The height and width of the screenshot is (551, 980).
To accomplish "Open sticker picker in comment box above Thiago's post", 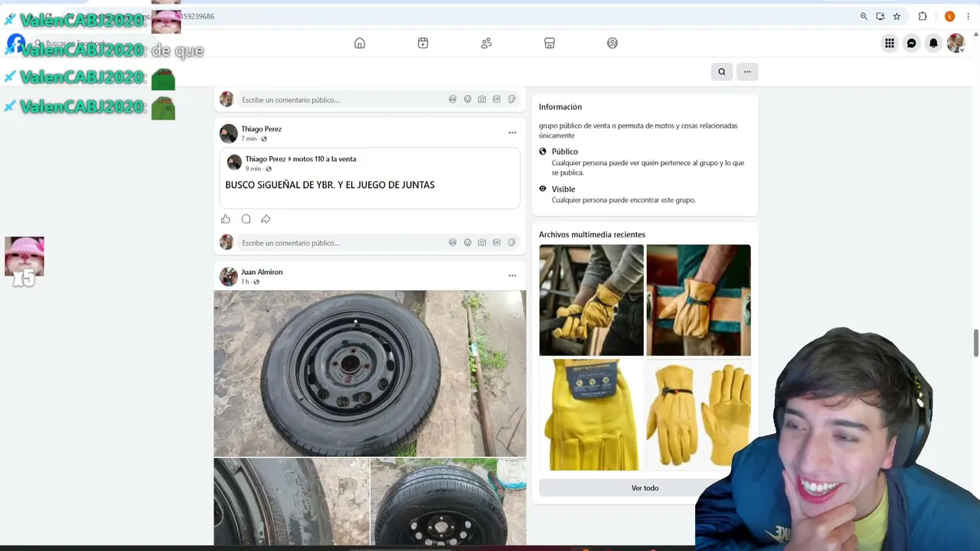I will coord(511,99).
